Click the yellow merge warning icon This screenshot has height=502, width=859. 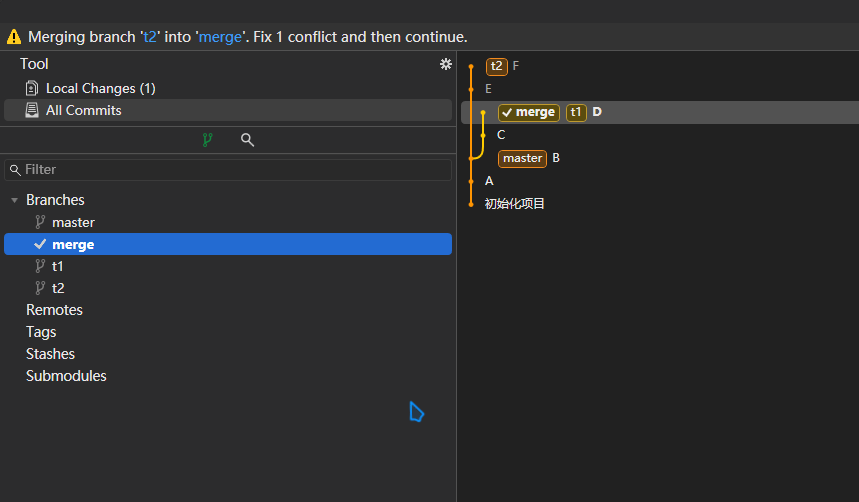tap(13, 37)
